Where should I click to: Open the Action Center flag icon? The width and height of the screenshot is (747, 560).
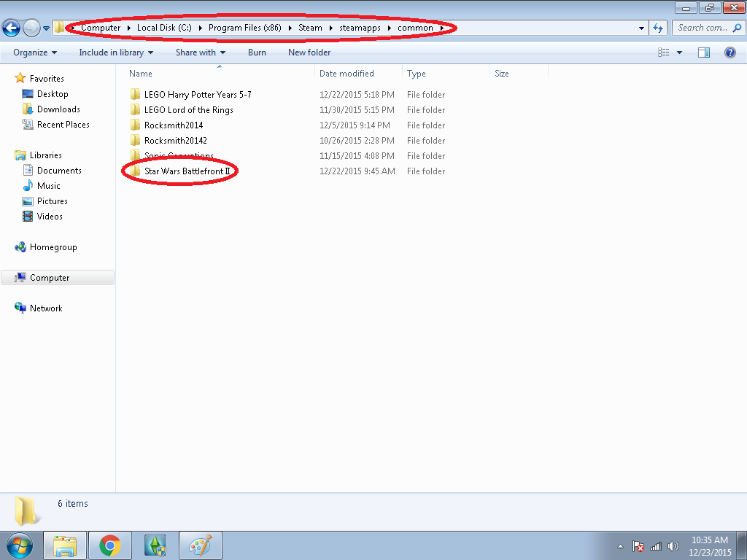coord(638,546)
